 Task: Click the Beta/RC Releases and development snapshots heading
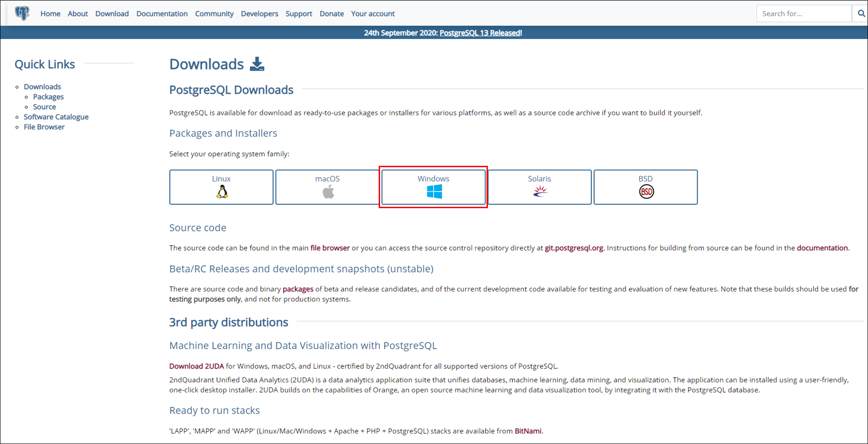pos(301,269)
